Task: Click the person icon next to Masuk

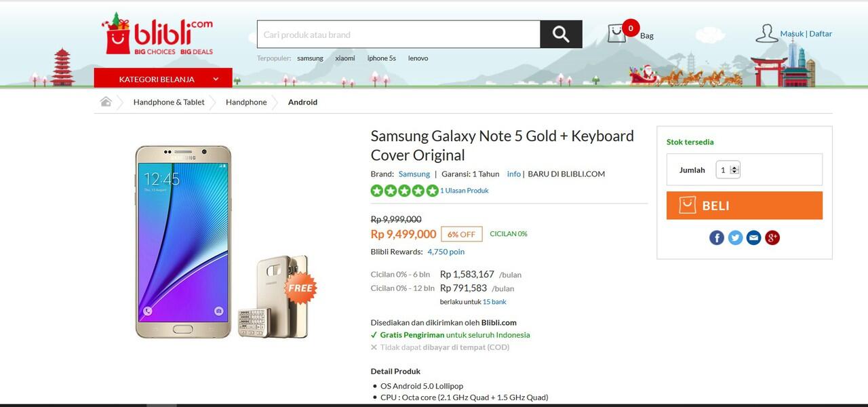Action: 767,33
